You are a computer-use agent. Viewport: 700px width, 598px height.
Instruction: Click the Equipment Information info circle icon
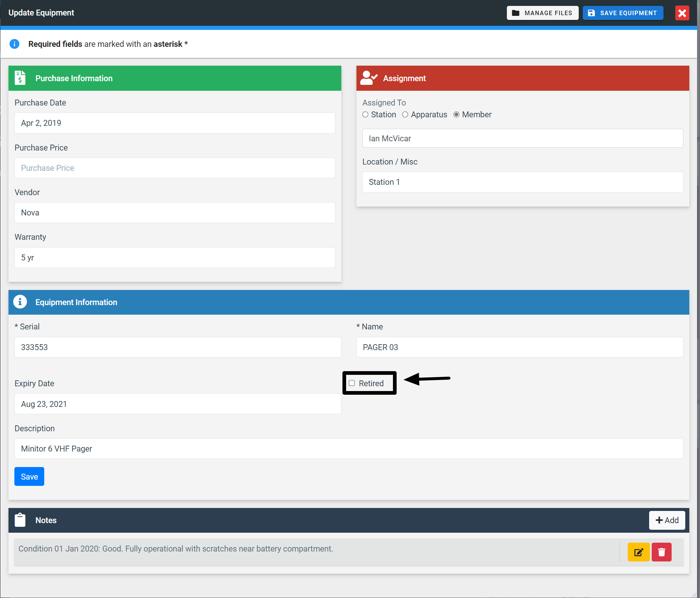tap(20, 302)
